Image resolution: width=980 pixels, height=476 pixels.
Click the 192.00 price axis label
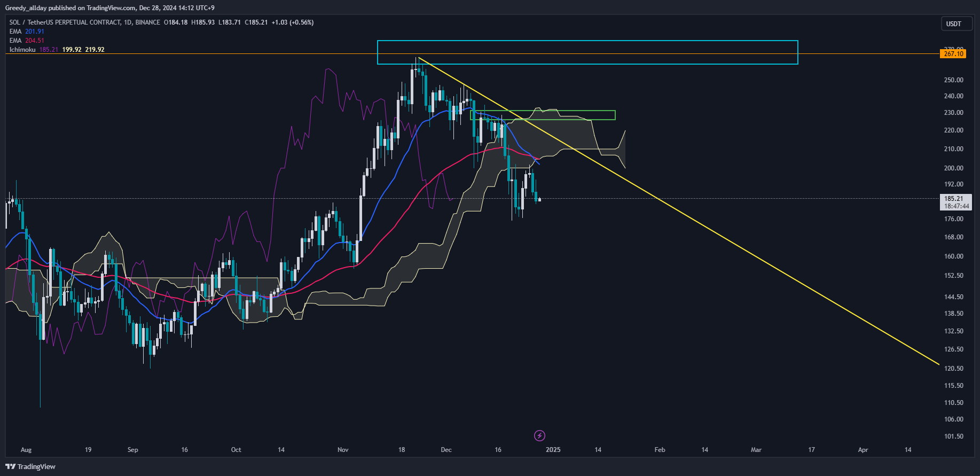(x=954, y=184)
